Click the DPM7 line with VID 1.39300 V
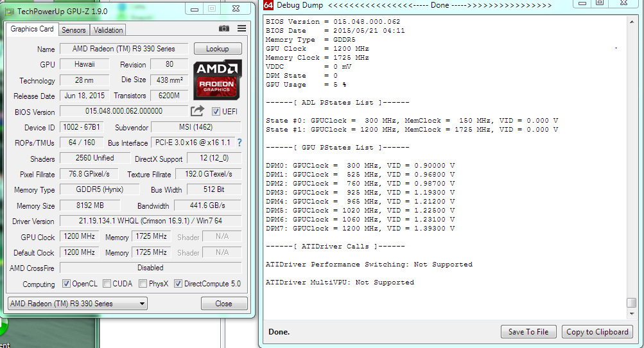Viewport: 644px width, 348px height. [360, 229]
